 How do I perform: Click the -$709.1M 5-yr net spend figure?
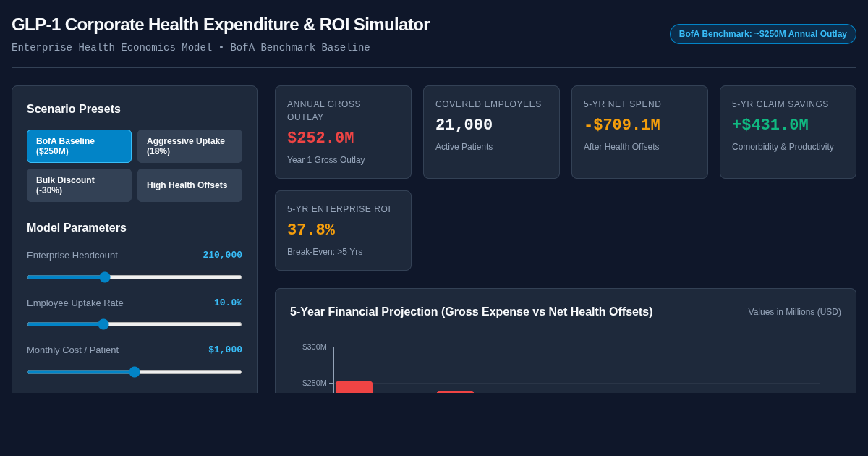622,125
